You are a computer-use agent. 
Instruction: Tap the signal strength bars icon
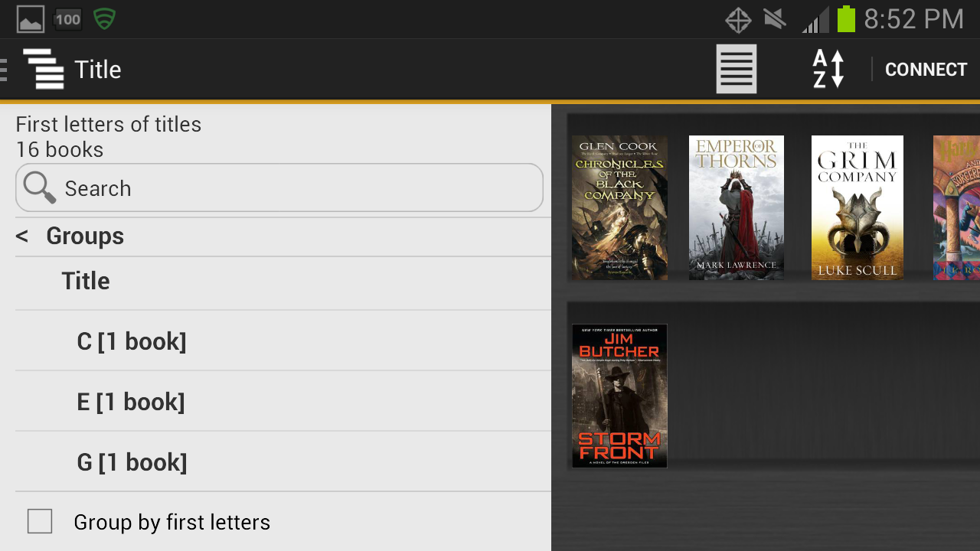click(x=815, y=20)
